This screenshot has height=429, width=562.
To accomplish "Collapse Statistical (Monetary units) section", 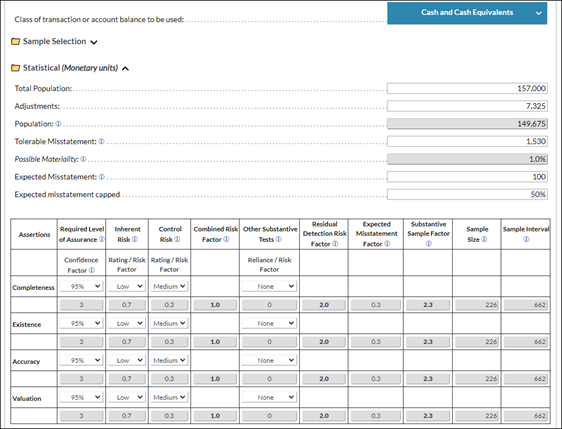I will pos(125,68).
